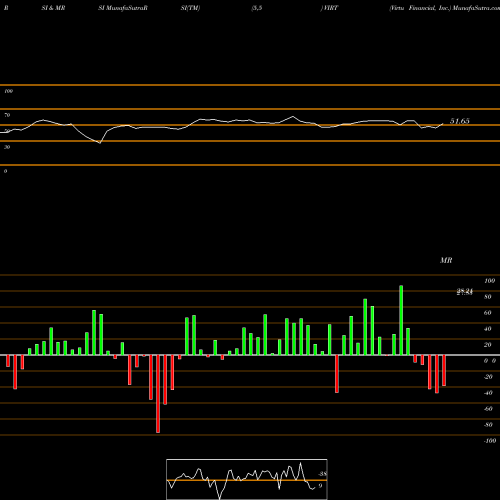500x500 pixels.
Task: Click the RSI value label 51.65
Action: click(x=460, y=121)
